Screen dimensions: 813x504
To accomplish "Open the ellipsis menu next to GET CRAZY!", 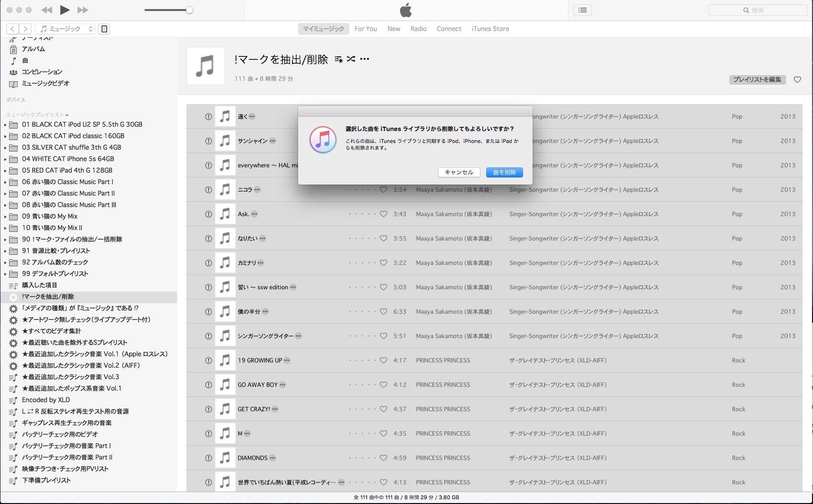I will pyautogui.click(x=275, y=409).
